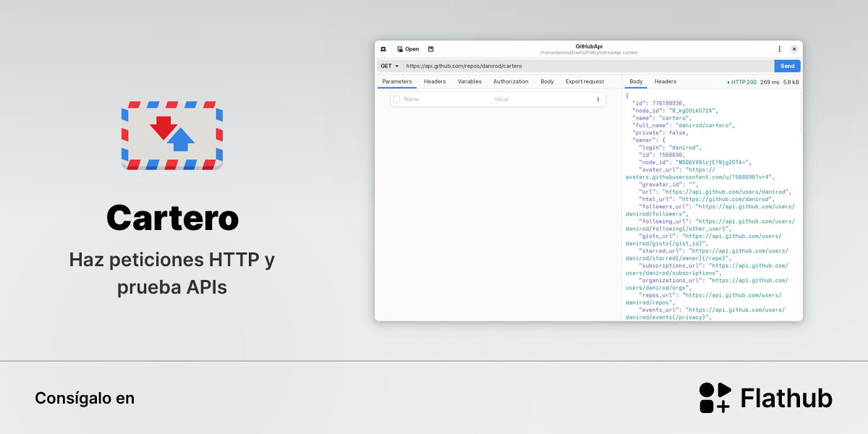868x434 pixels.
Task: Click the "private": false line in response
Action: coord(660,132)
